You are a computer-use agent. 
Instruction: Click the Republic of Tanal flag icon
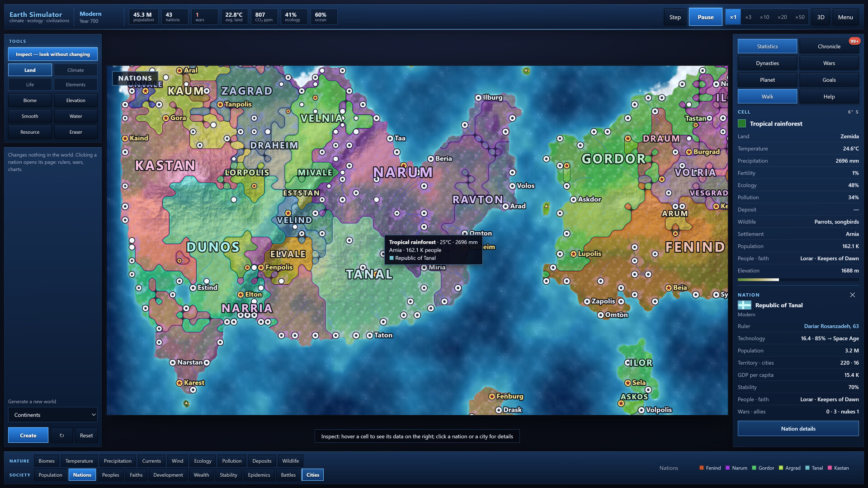click(744, 305)
